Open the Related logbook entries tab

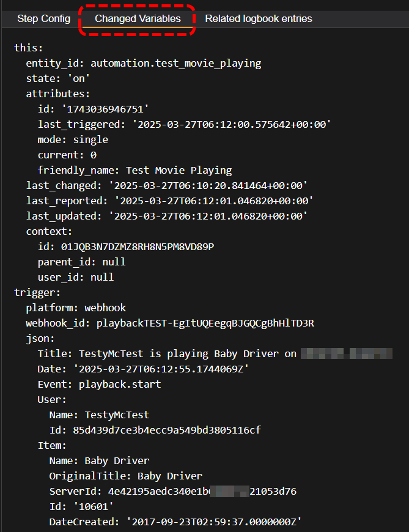tap(259, 19)
